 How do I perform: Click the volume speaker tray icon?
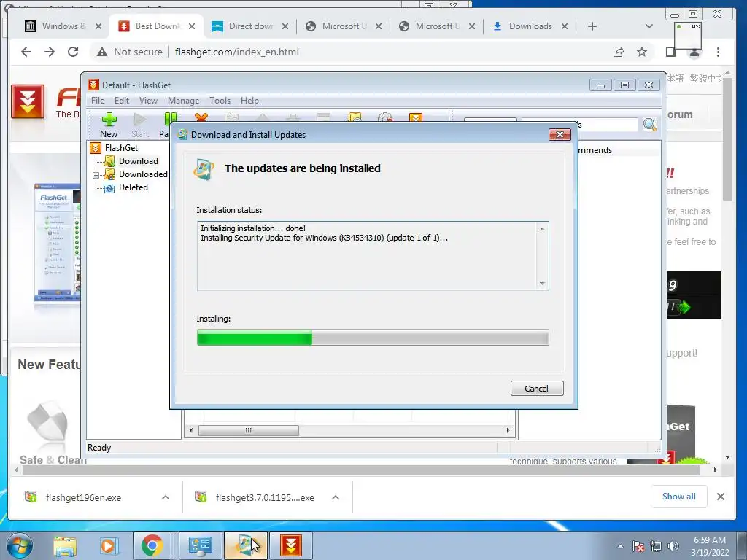[x=673, y=546]
